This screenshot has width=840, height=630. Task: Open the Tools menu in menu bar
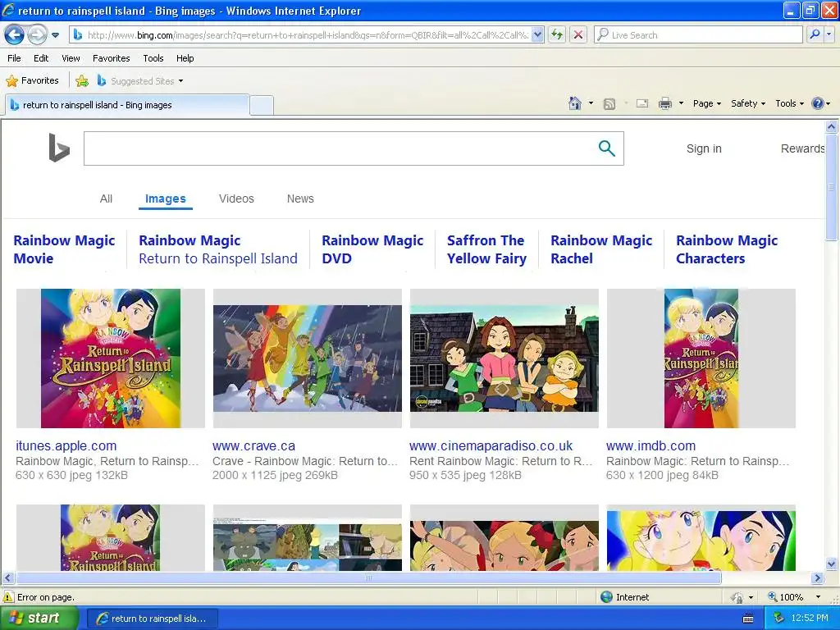tap(153, 58)
